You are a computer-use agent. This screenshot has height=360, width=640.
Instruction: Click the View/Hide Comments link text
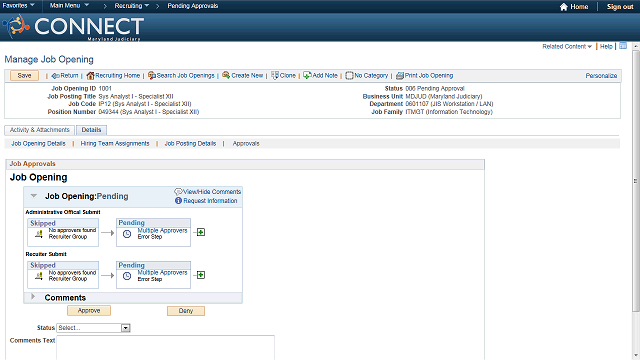(x=212, y=191)
